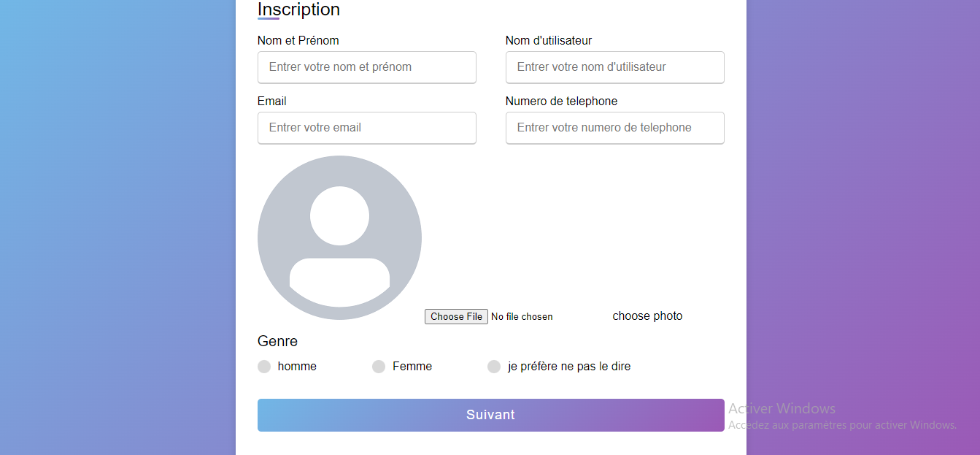Click the 'choose photo' link
The width and height of the screenshot is (980, 455).
pyautogui.click(x=647, y=316)
